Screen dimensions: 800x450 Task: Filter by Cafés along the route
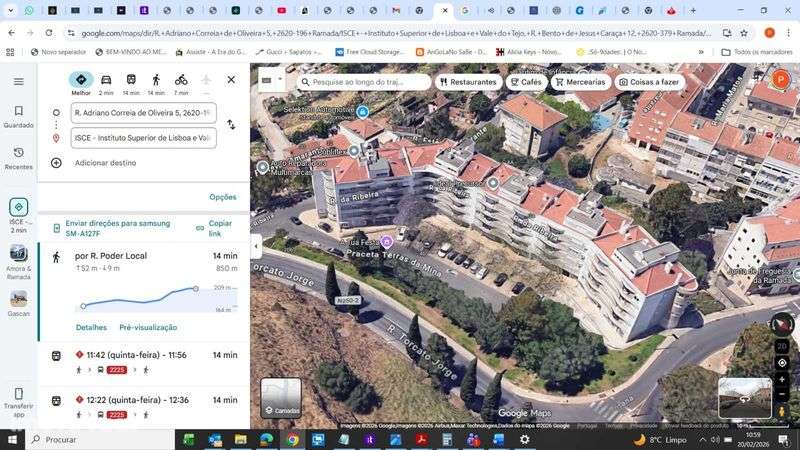click(x=527, y=82)
